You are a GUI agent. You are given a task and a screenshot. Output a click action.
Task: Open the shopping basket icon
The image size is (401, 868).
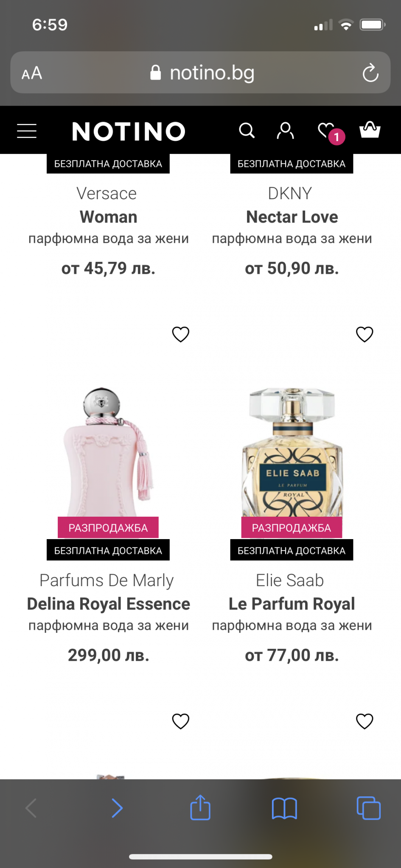[x=370, y=130]
